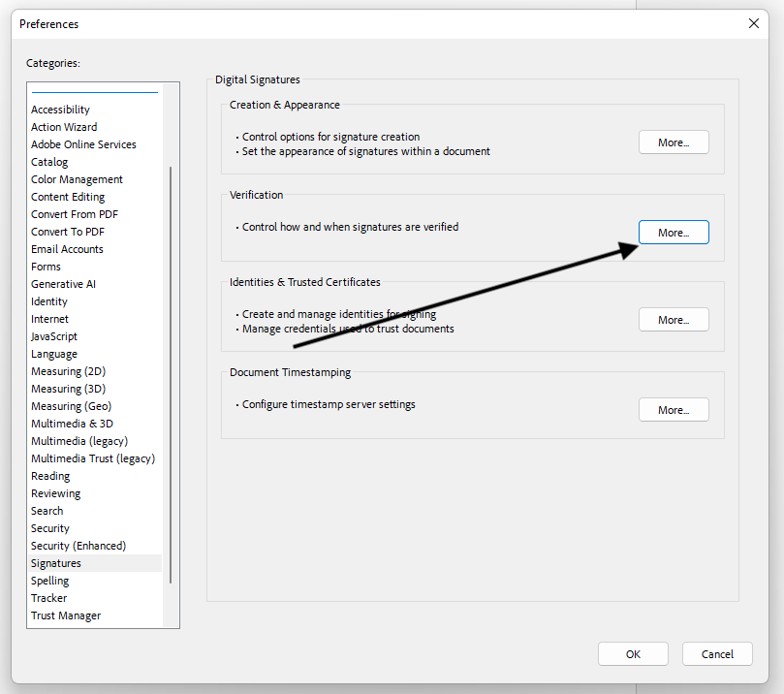Select Convert To PDF category
This screenshot has height=694, width=784.
(68, 232)
